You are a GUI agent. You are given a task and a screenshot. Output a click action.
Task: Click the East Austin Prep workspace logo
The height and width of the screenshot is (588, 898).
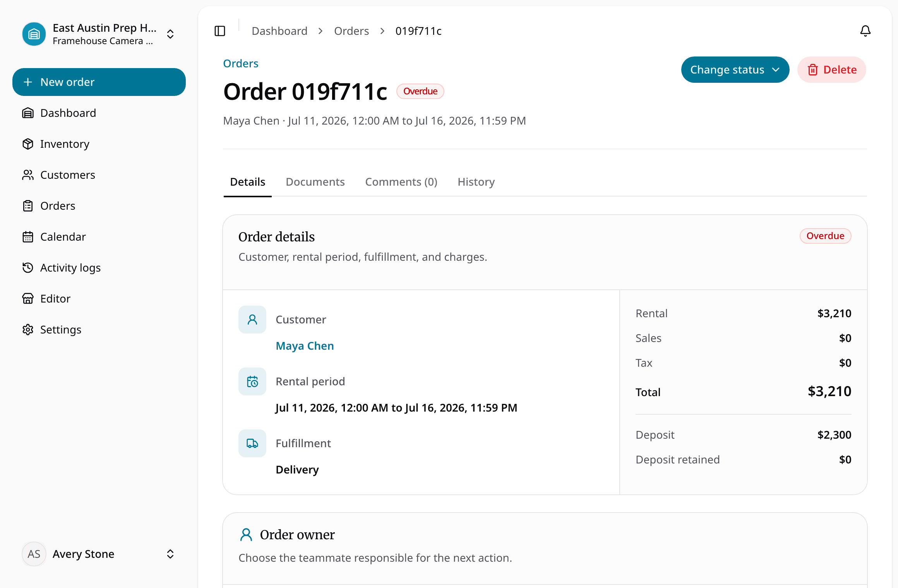point(34,34)
